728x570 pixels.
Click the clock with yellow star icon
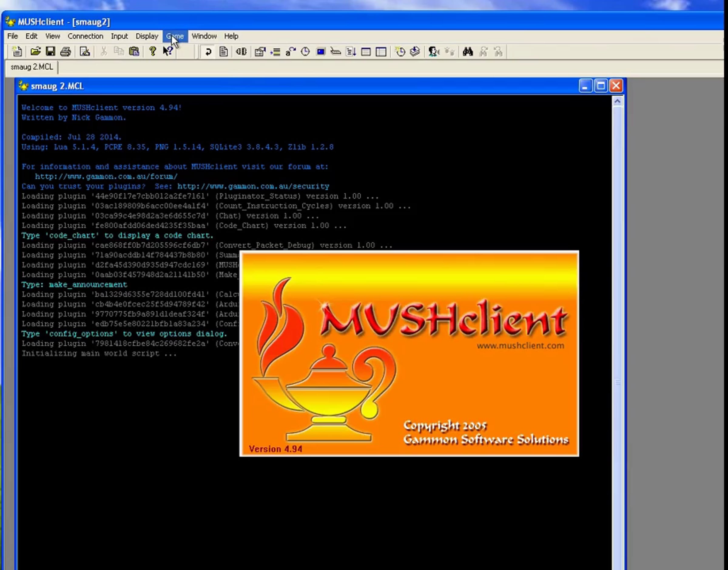[x=400, y=52]
